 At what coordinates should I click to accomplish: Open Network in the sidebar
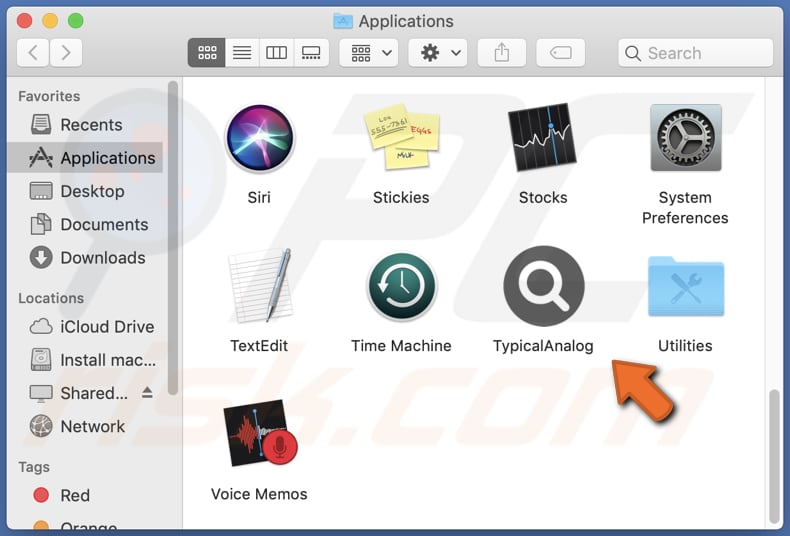coord(85,426)
